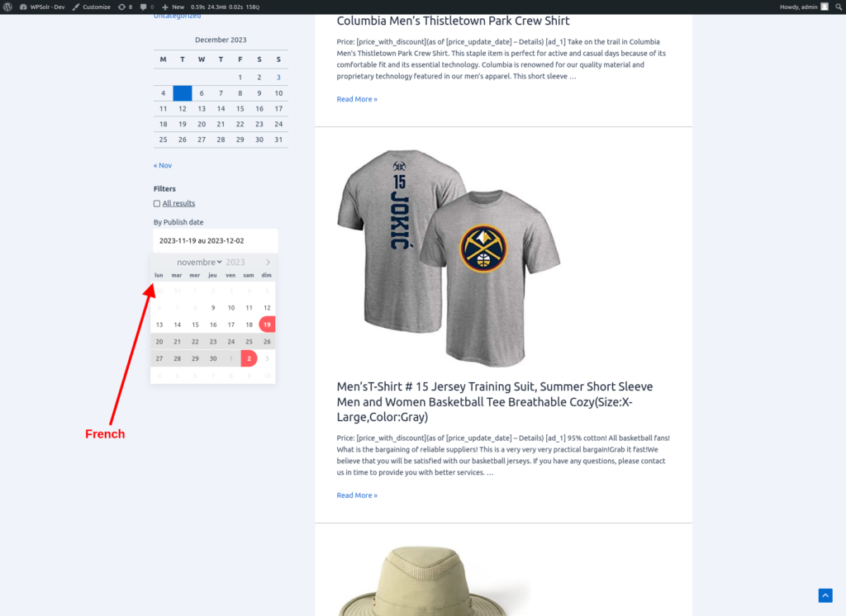846x616 pixels.
Task: Click the updates icon showing 8
Action: 126,7
